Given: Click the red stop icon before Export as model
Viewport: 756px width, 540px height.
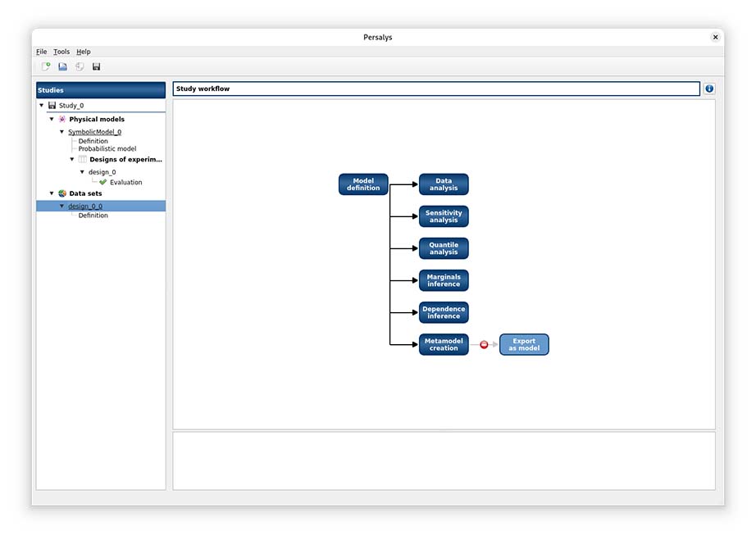Looking at the screenshot, I should point(484,345).
